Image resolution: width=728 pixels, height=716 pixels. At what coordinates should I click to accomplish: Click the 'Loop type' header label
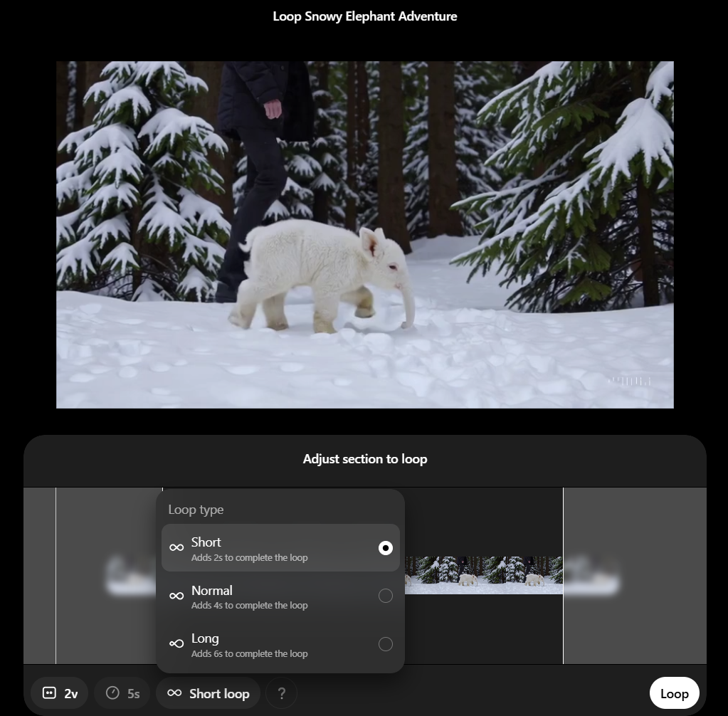(196, 510)
